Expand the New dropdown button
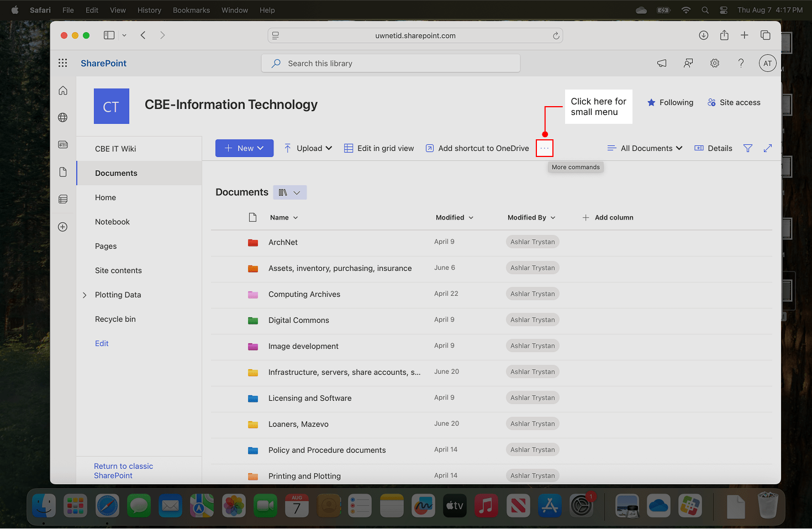The image size is (812, 529). coord(244,148)
